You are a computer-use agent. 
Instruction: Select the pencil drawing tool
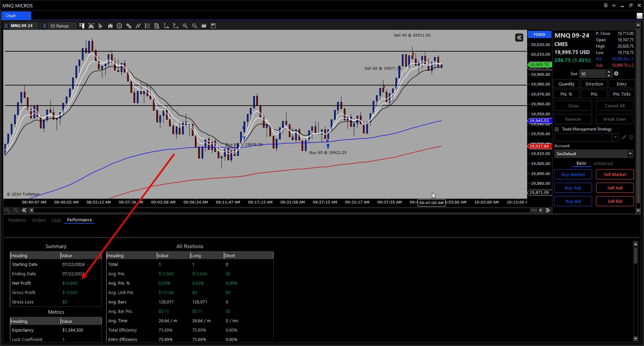point(129,26)
